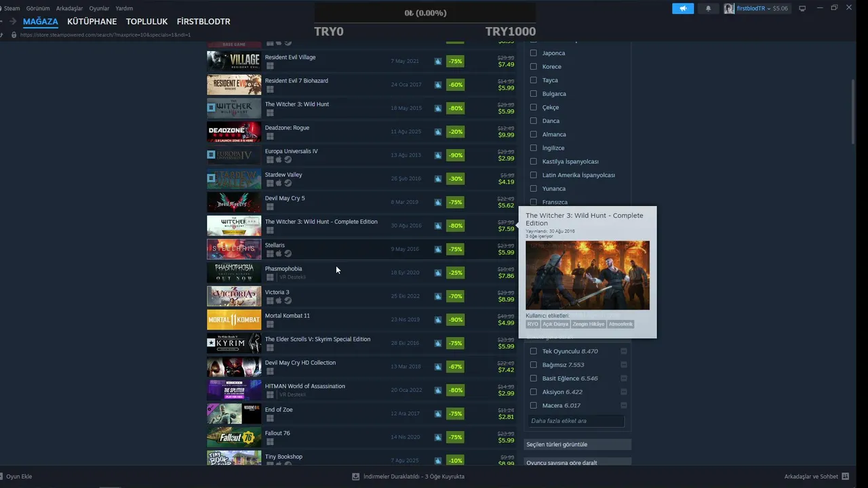This screenshot has width=868, height=488.
Task: Click the price range slider bar
Action: [425, 13]
